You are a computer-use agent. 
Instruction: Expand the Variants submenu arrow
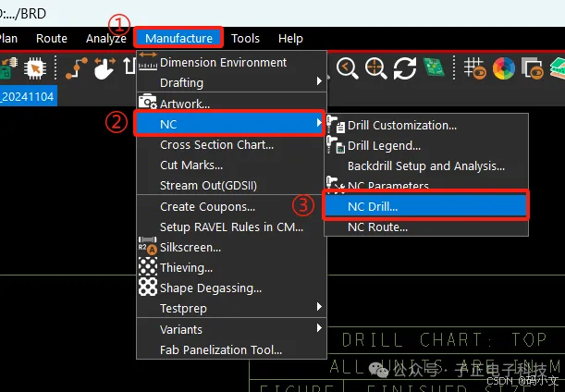[x=319, y=328]
